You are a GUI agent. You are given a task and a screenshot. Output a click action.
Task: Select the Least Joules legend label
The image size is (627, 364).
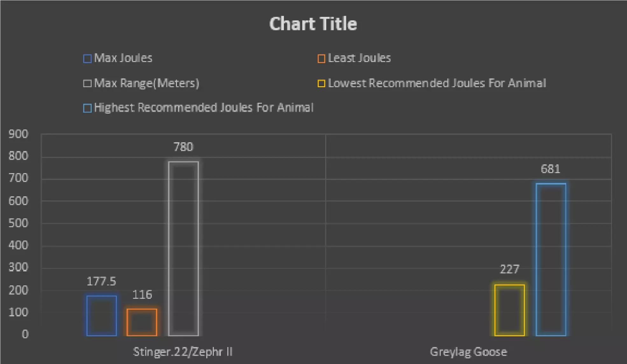coord(359,58)
